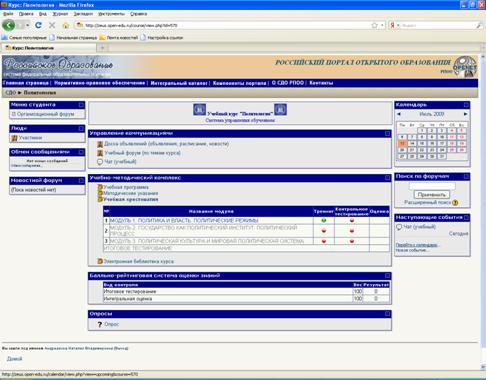The image size is (486, 380).
Task: Open the Контакты portal navigation item
Action: click(x=321, y=83)
